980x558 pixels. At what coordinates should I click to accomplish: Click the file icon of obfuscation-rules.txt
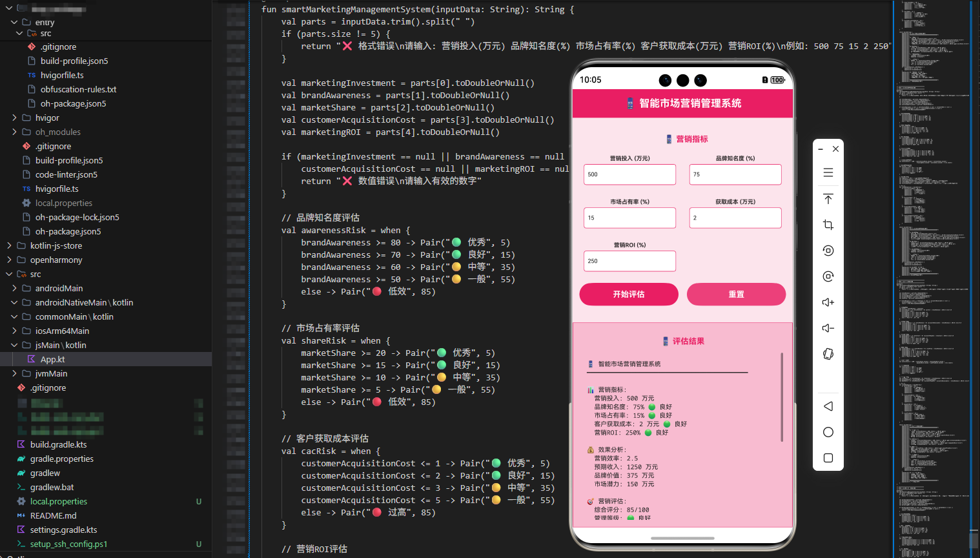[x=32, y=89]
